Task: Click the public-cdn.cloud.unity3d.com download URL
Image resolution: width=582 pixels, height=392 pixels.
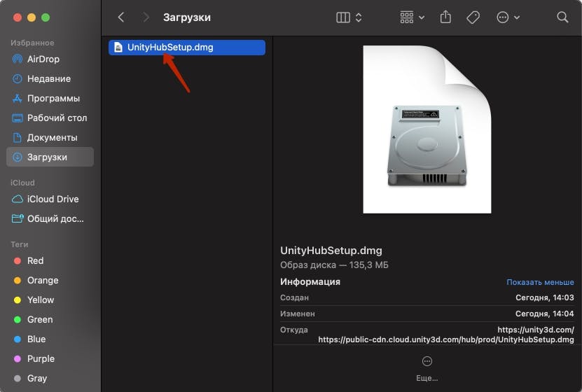Action: pyautogui.click(x=445, y=339)
